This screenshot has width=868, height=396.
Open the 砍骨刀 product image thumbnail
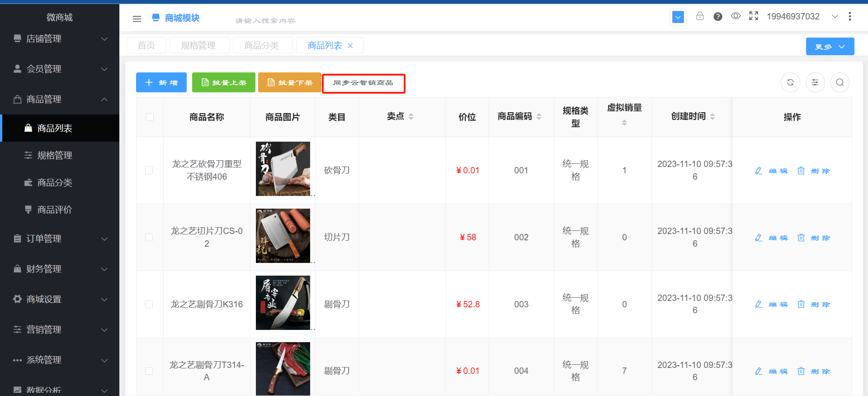pyautogui.click(x=283, y=169)
